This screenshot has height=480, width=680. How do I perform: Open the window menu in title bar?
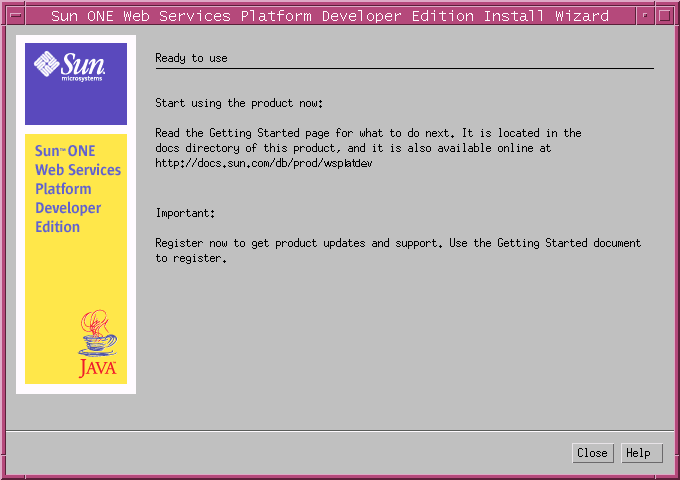16,16
